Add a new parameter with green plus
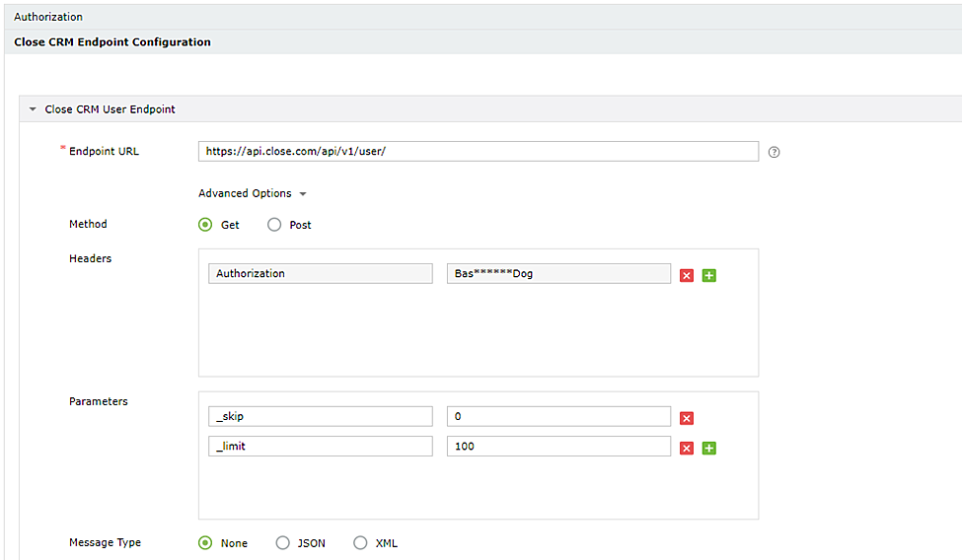962x560 pixels. pos(708,448)
